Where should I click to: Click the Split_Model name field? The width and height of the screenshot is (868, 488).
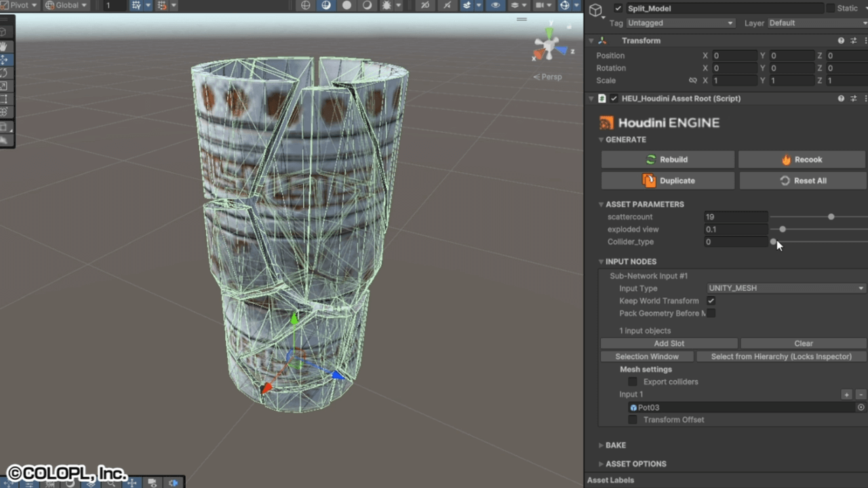pos(724,8)
